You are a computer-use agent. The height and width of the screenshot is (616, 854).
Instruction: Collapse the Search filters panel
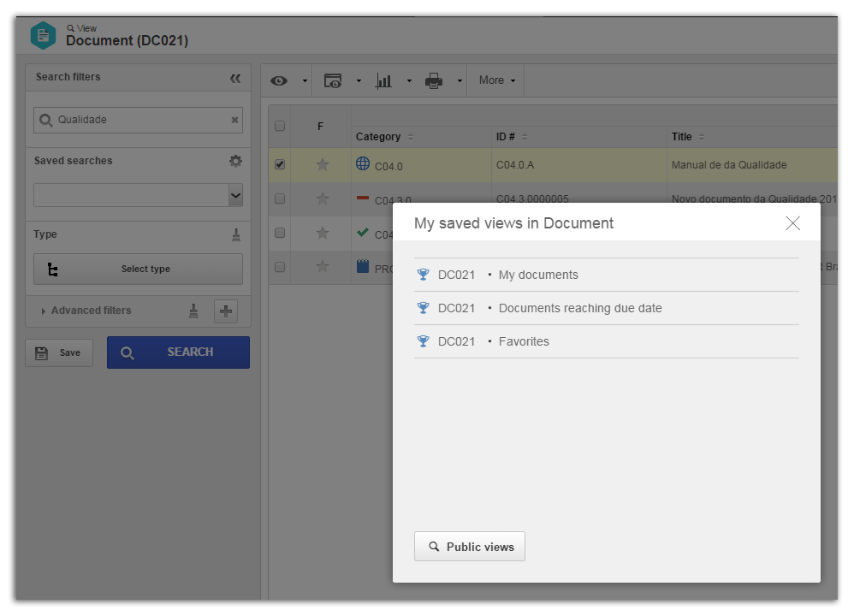click(235, 79)
